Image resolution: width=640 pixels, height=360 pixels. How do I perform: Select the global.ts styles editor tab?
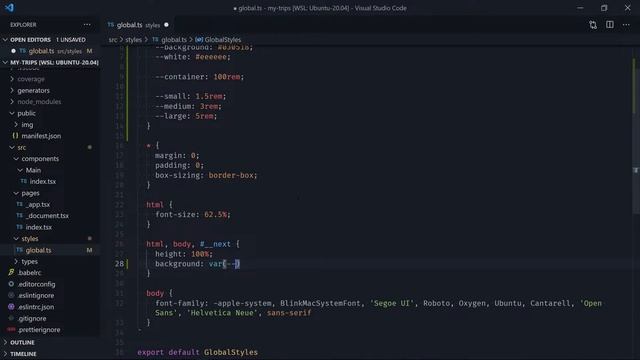[x=138, y=25]
